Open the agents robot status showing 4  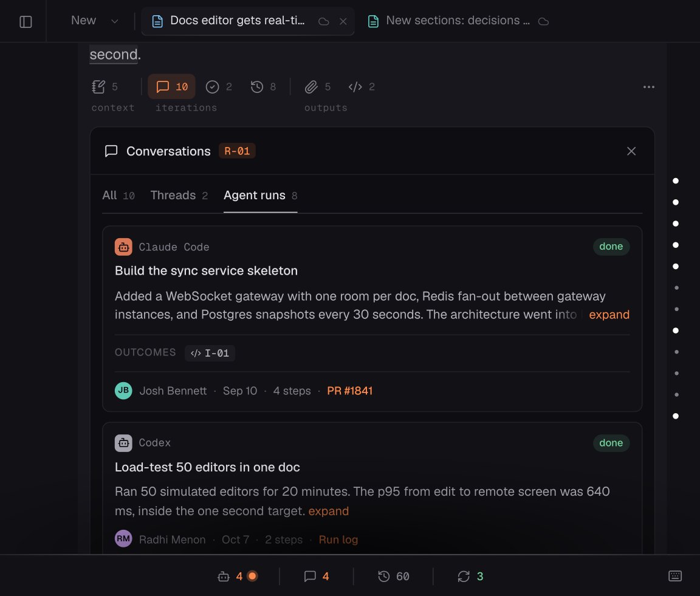237,577
